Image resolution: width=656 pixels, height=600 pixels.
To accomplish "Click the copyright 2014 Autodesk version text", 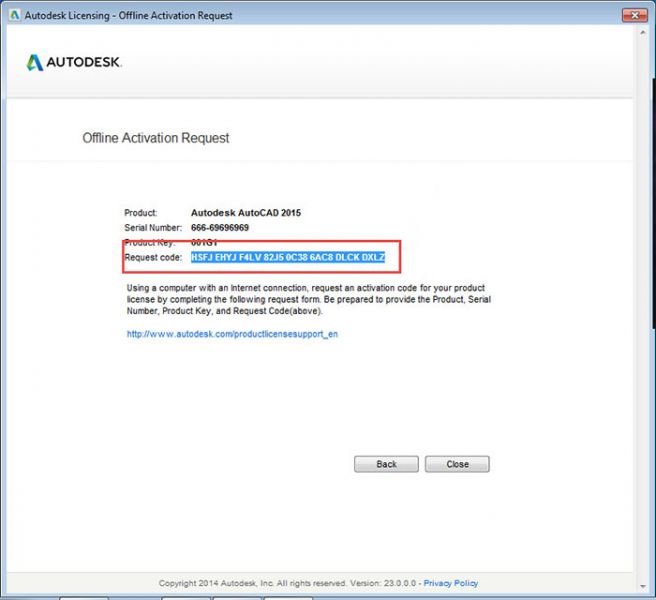I will tap(287, 583).
